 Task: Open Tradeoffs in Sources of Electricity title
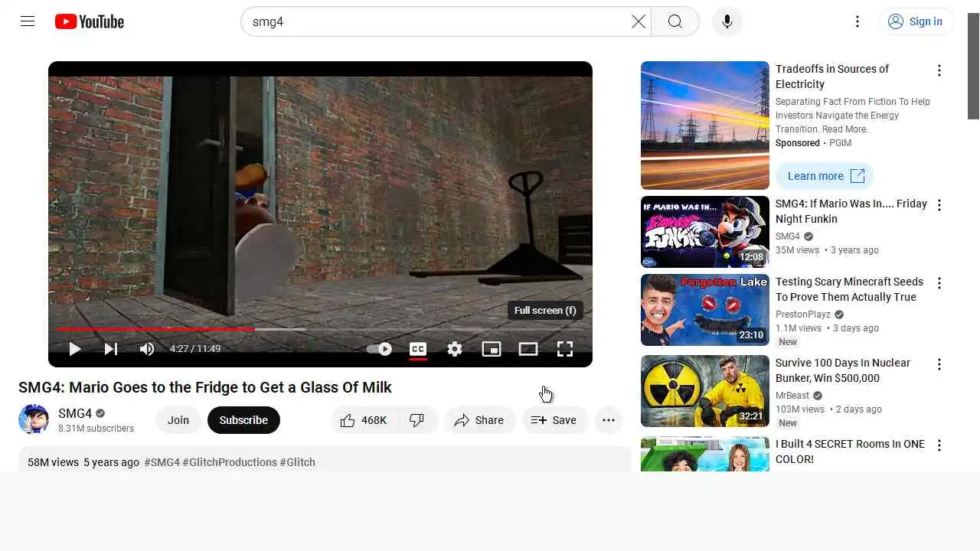pyautogui.click(x=832, y=77)
